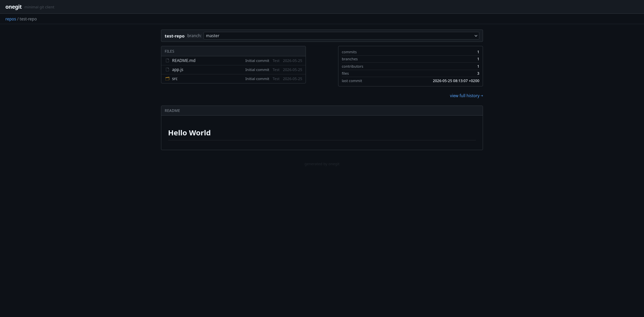644x317 pixels.
Task: Click author Test in src row
Action: tap(276, 79)
